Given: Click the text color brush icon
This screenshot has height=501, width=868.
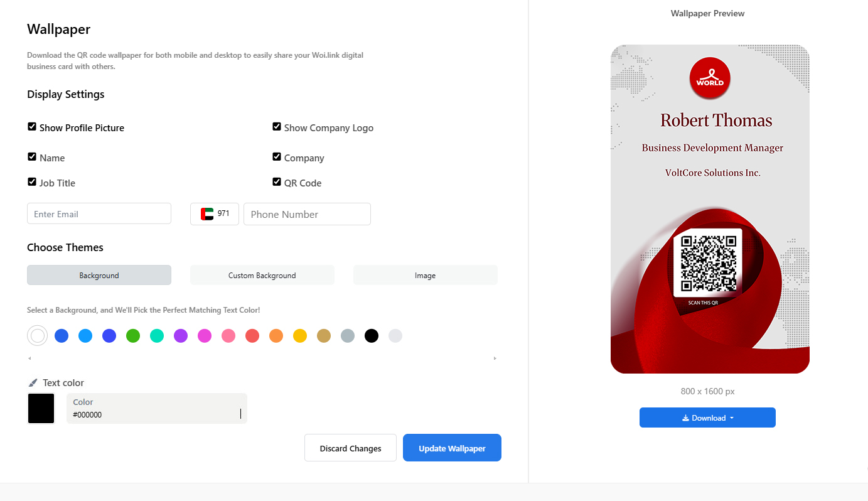Looking at the screenshot, I should pos(33,383).
